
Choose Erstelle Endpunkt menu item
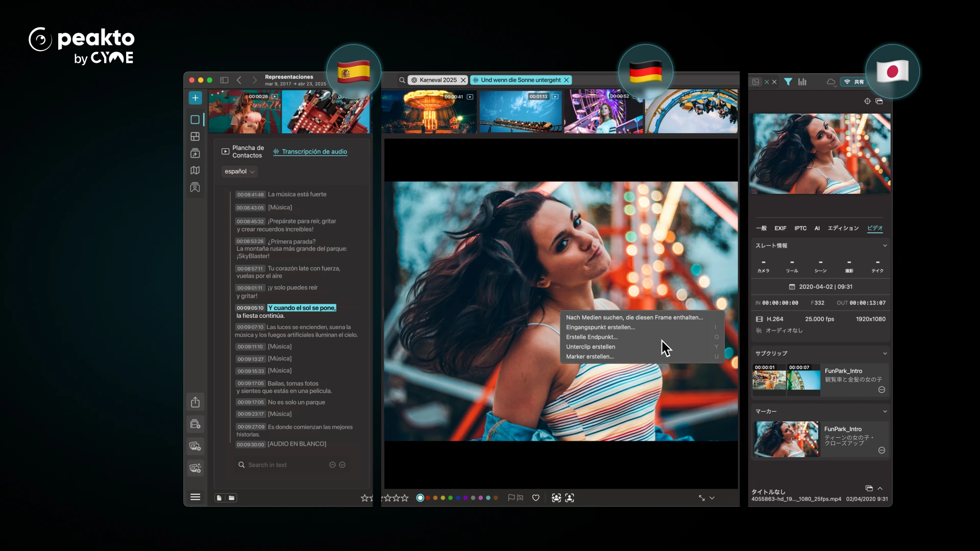tap(642, 337)
